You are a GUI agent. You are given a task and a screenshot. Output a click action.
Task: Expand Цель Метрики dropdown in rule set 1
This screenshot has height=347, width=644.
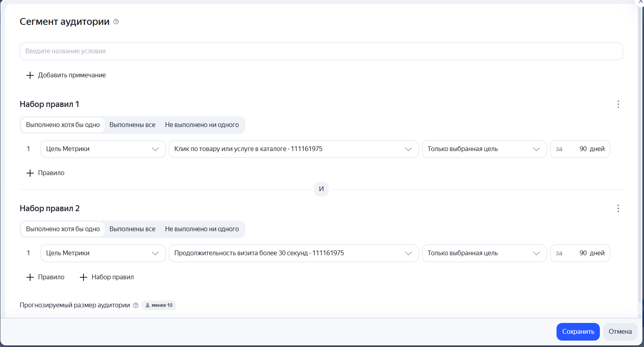click(103, 149)
